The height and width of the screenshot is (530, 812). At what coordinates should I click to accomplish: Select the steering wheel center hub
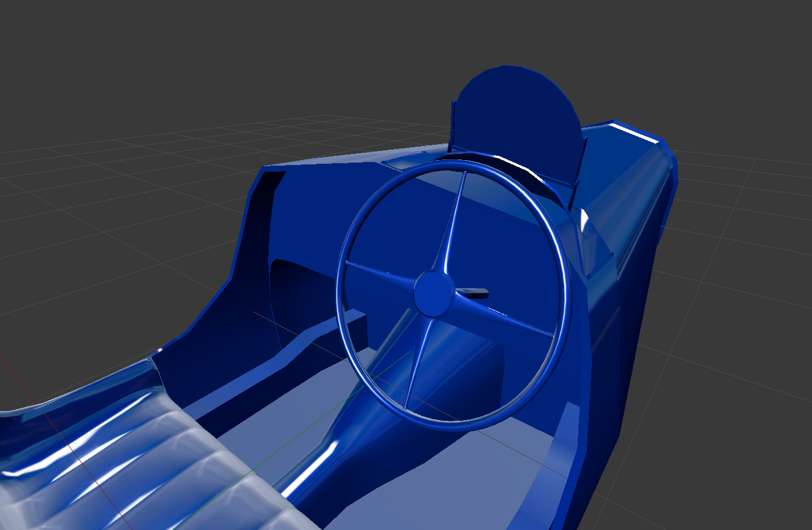point(434,294)
